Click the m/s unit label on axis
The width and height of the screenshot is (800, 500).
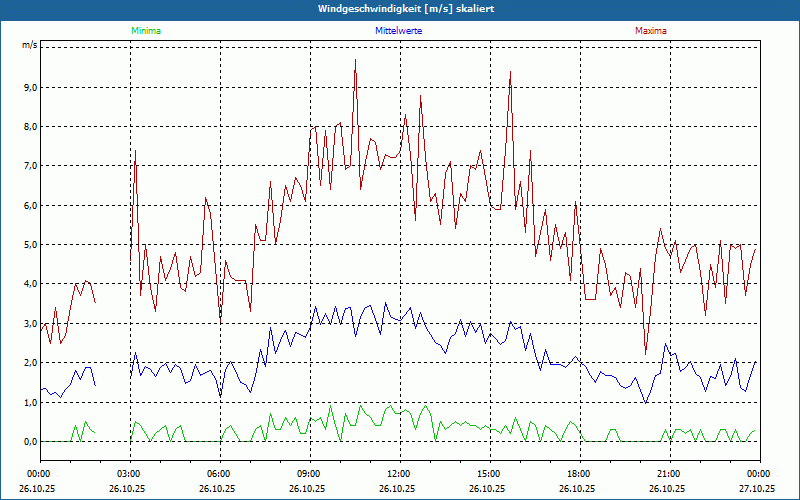(x=30, y=45)
